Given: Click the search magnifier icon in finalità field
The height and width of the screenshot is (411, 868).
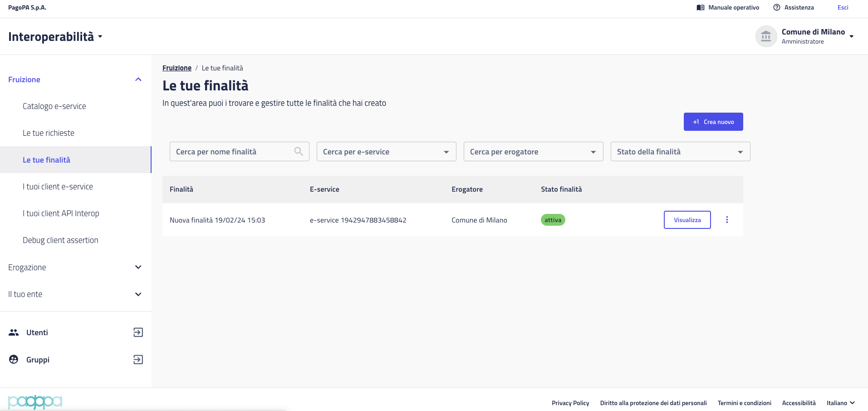Looking at the screenshot, I should pyautogui.click(x=298, y=152).
